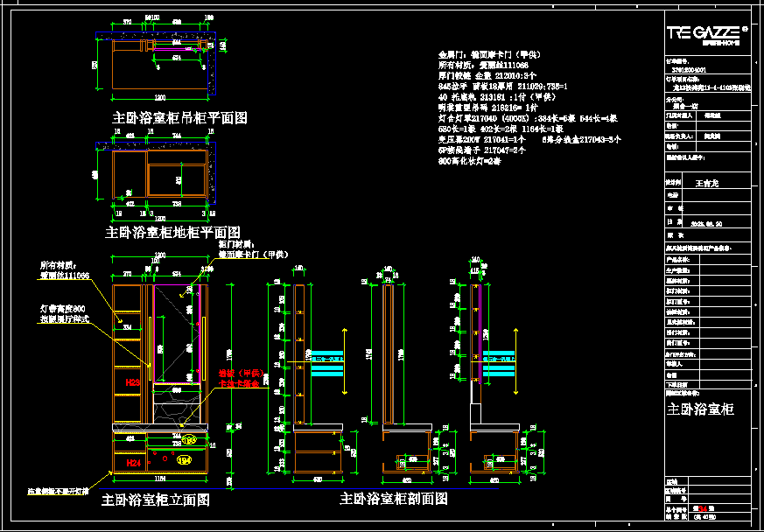Screen dimensions: 764x532
Task: Click the 6P接线端子 217047 note line
Action: coord(482,150)
